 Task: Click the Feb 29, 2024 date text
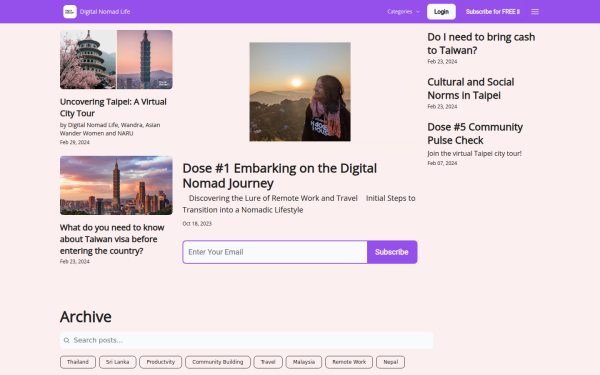(x=75, y=142)
